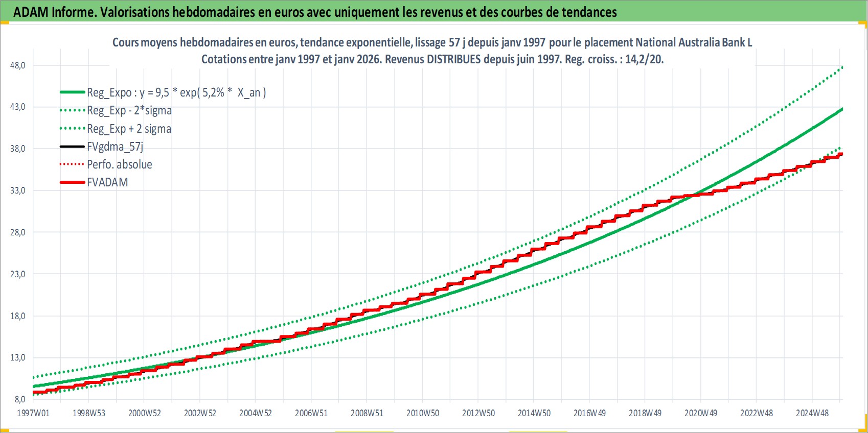The image size is (868, 433).
Task: Select the ADAM Informe header title
Action: (315, 12)
